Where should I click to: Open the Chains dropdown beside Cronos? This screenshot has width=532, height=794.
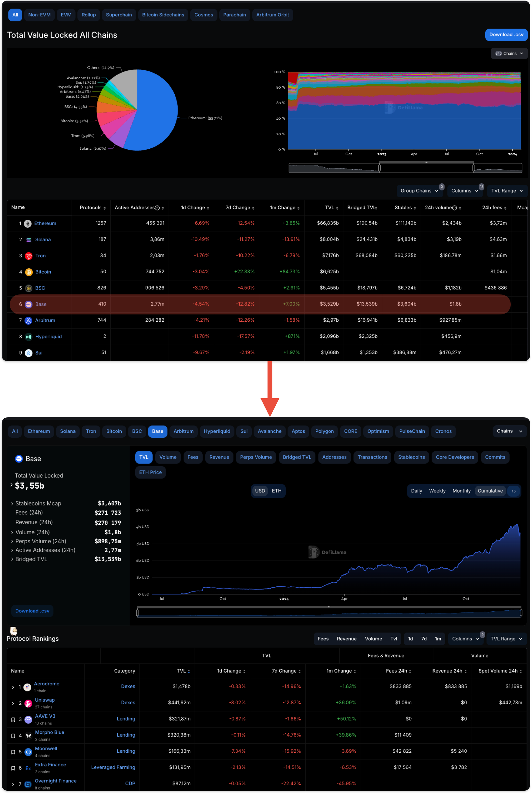point(509,431)
